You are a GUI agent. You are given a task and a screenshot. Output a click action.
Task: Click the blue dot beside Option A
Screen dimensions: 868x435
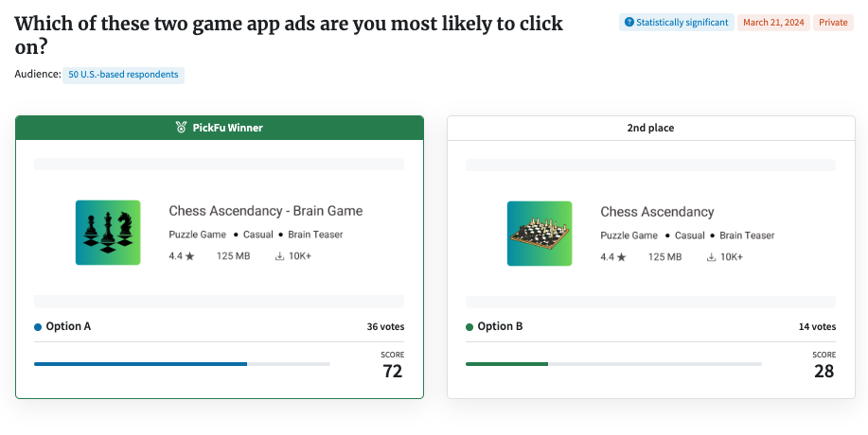(x=38, y=327)
